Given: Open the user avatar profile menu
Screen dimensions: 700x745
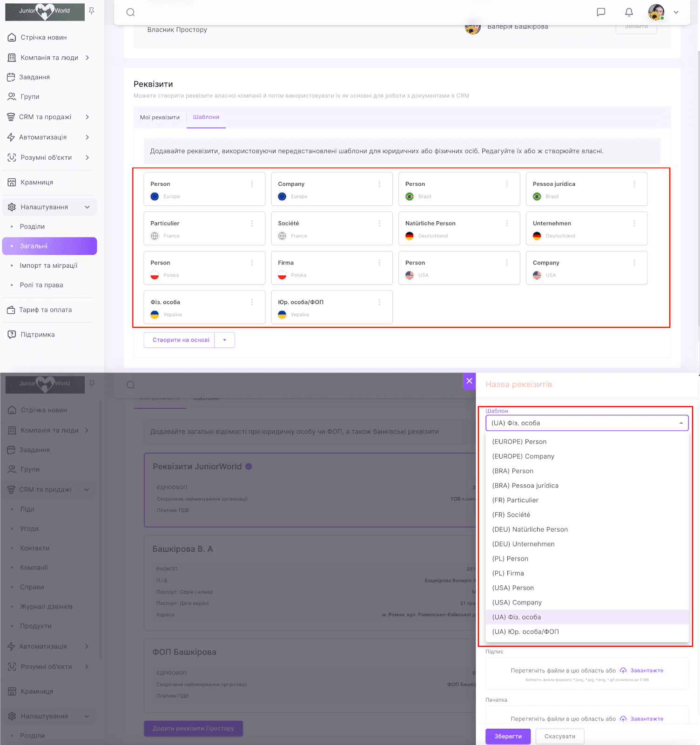Looking at the screenshot, I should 656,12.
